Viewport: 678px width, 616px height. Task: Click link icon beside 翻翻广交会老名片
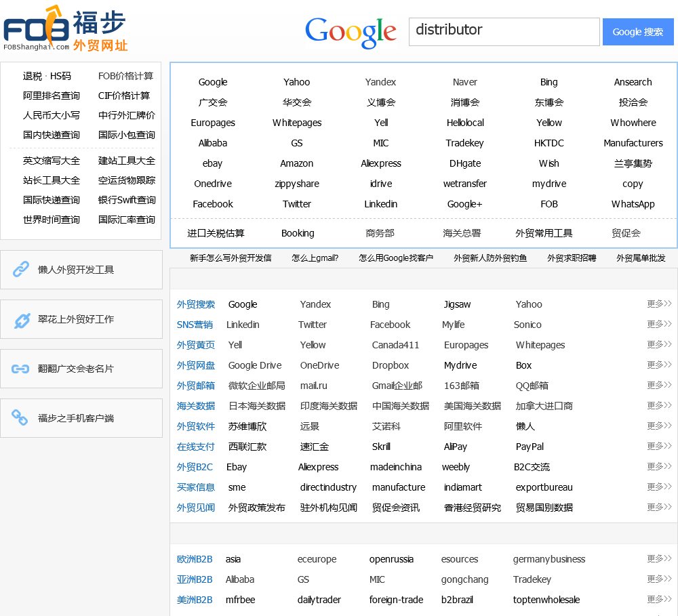point(20,369)
